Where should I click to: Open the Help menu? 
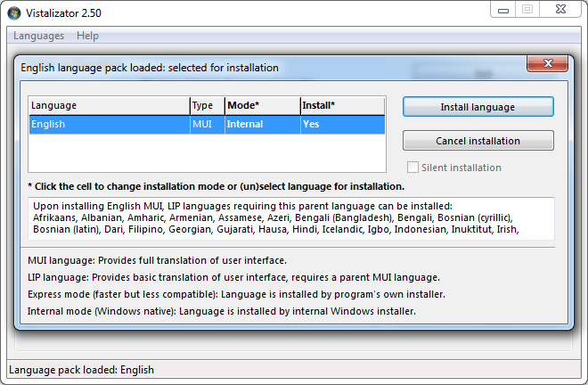[87, 36]
